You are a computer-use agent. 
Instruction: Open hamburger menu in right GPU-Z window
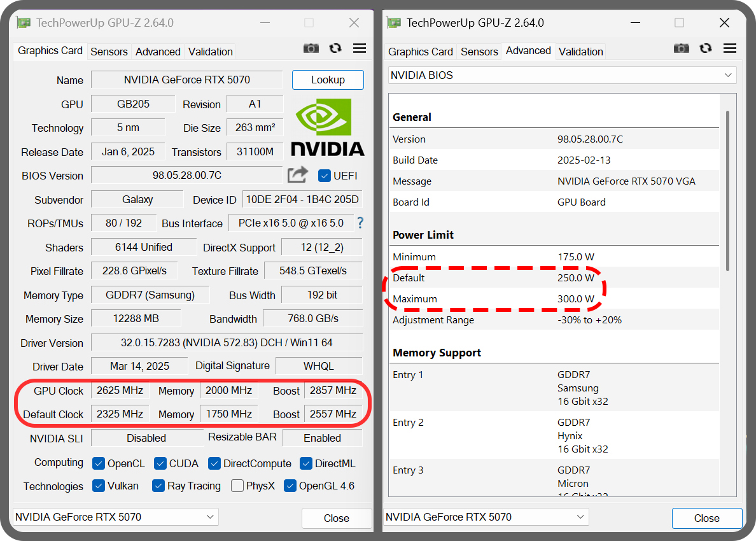tap(729, 48)
